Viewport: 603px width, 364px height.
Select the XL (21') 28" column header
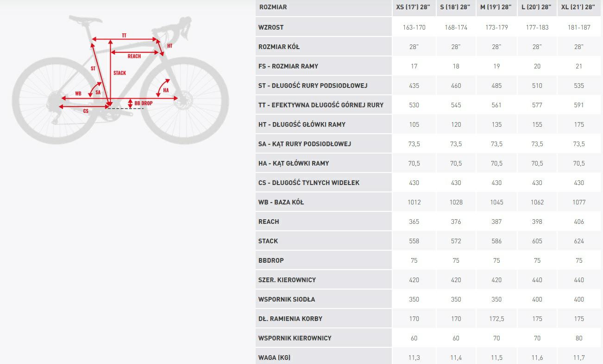(x=579, y=7)
